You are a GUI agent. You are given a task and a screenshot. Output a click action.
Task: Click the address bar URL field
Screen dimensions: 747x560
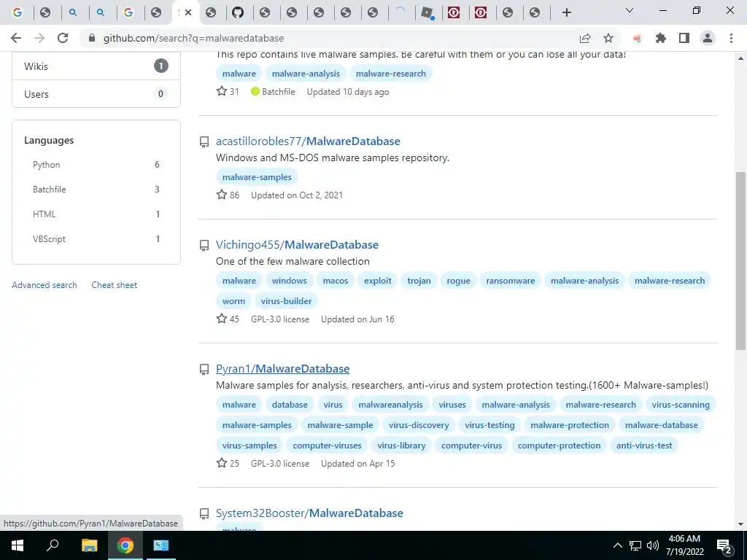point(329,38)
